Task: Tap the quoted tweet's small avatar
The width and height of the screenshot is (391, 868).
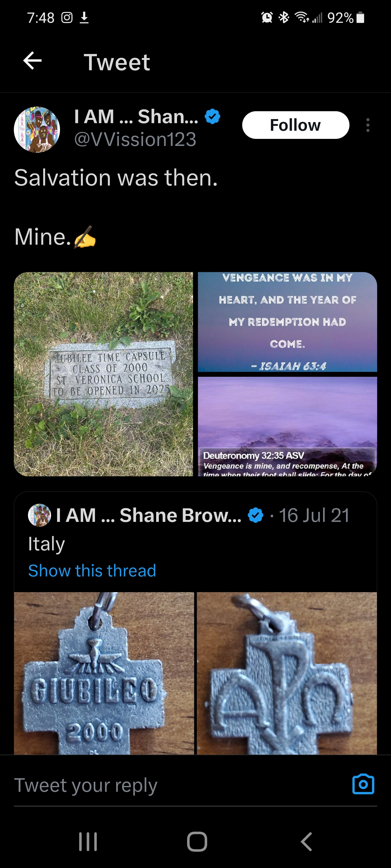Action: (x=39, y=515)
